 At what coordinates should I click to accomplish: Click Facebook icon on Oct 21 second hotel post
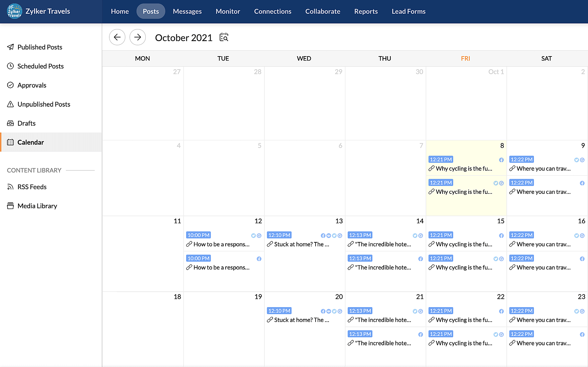pyautogui.click(x=421, y=335)
